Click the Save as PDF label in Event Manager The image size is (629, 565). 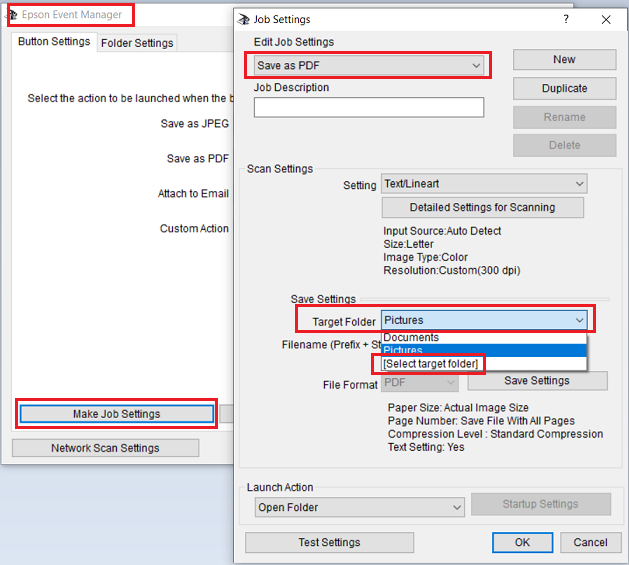point(198,159)
